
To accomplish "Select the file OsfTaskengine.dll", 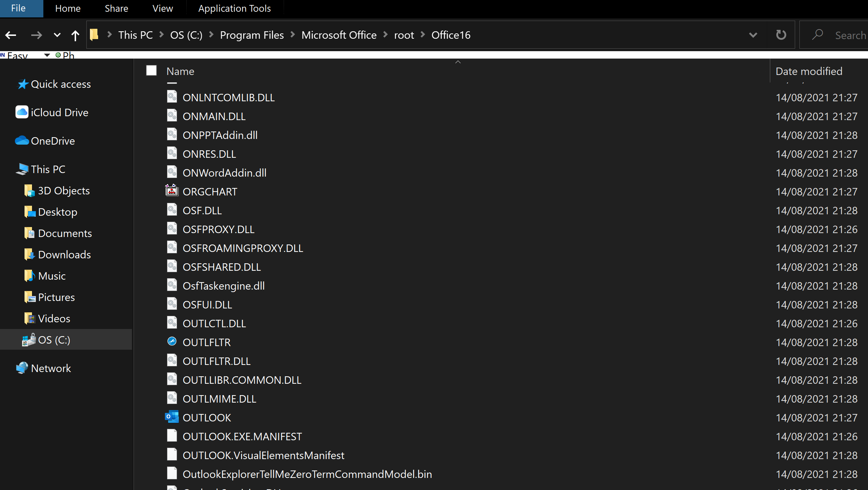I will tap(224, 286).
